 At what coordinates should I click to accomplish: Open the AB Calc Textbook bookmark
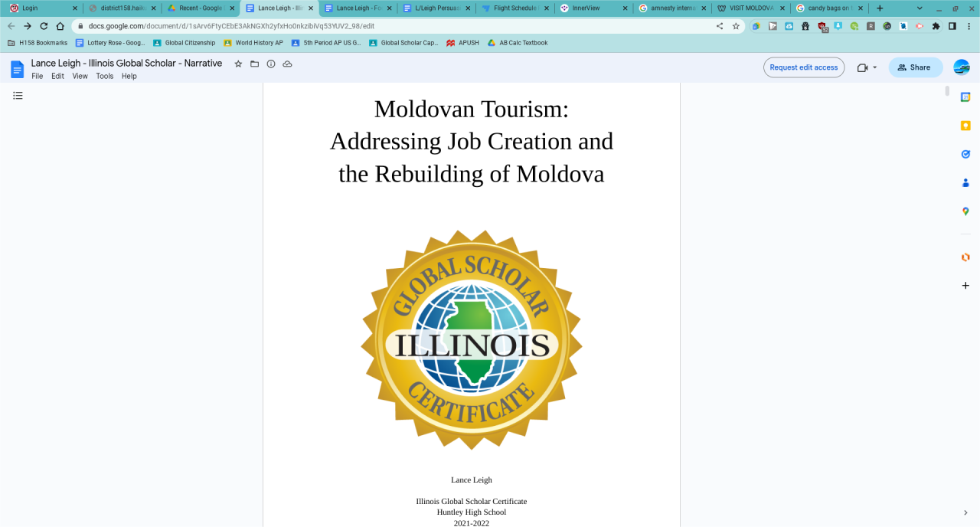click(x=518, y=43)
